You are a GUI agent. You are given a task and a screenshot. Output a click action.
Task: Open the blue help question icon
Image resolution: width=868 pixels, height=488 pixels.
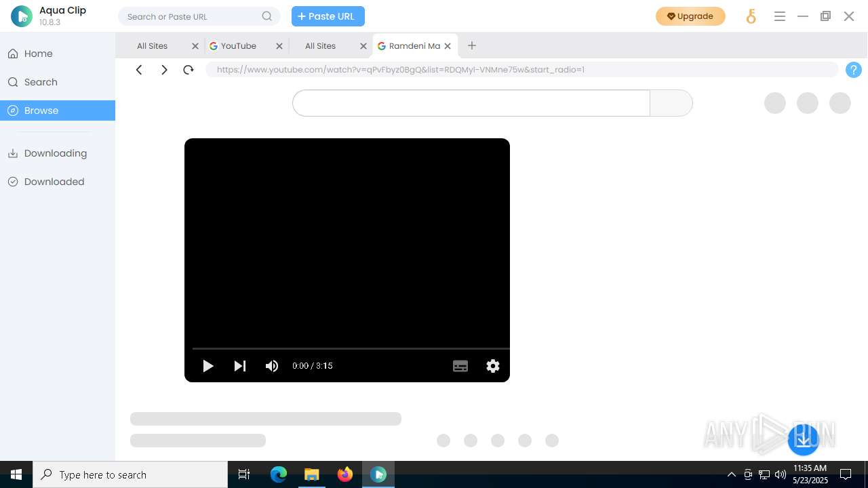(854, 70)
